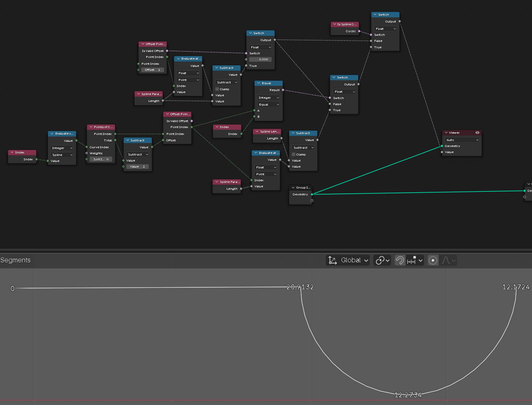Click the Curve Index input label
532x405 pixels.
99,147
